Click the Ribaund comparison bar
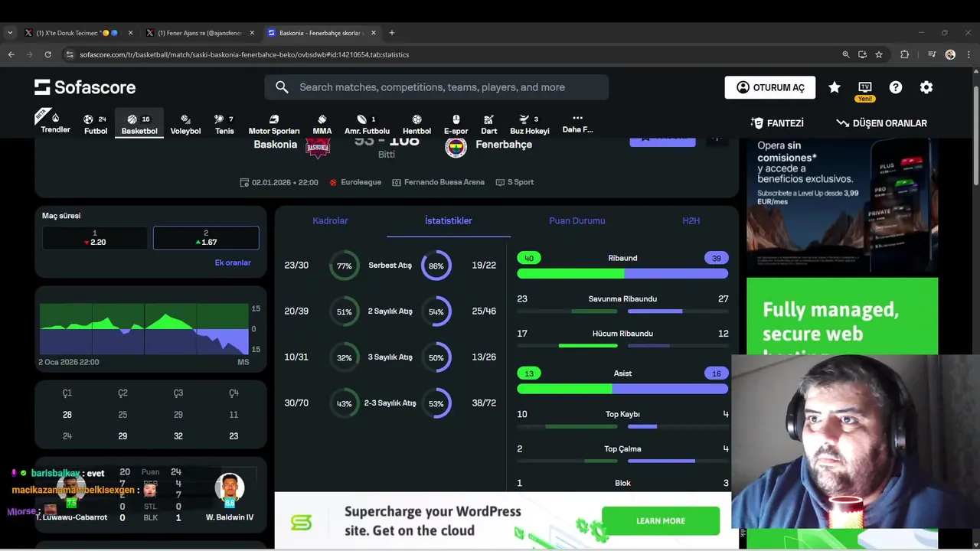This screenshot has height=551, width=980. pyautogui.click(x=622, y=273)
